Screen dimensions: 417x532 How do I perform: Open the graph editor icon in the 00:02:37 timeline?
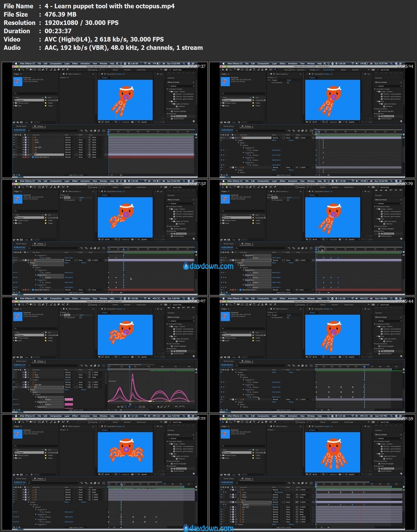104,131
